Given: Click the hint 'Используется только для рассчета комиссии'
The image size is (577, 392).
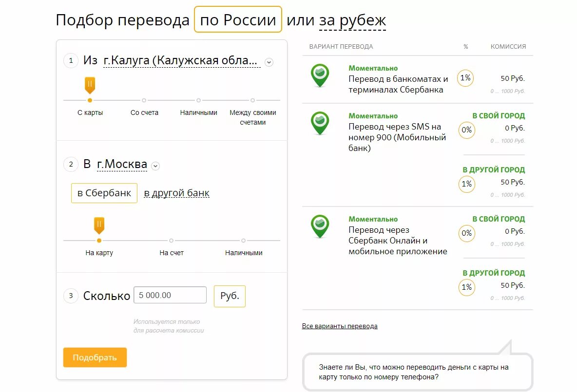Looking at the screenshot, I should coord(169,326).
